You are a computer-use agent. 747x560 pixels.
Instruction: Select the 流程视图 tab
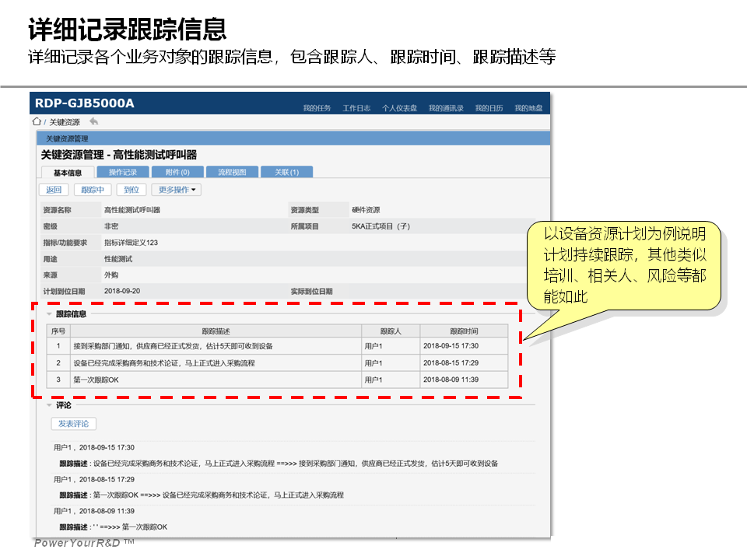tap(232, 172)
